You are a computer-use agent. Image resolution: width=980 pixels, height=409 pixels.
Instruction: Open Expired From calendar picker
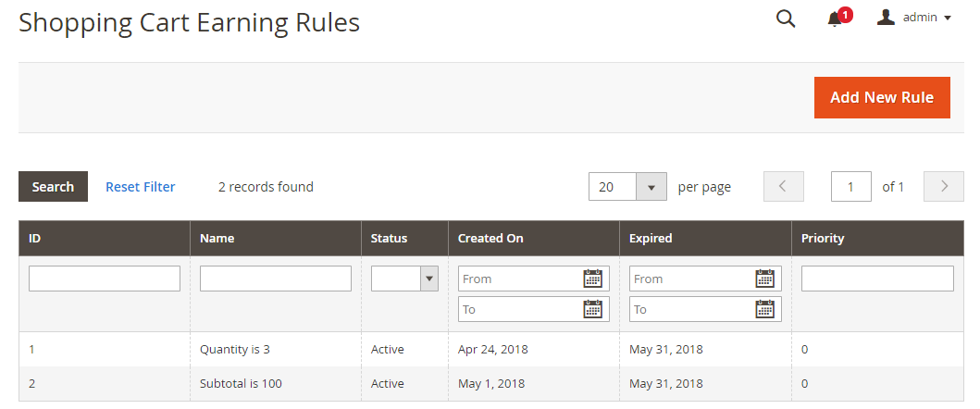tap(764, 279)
